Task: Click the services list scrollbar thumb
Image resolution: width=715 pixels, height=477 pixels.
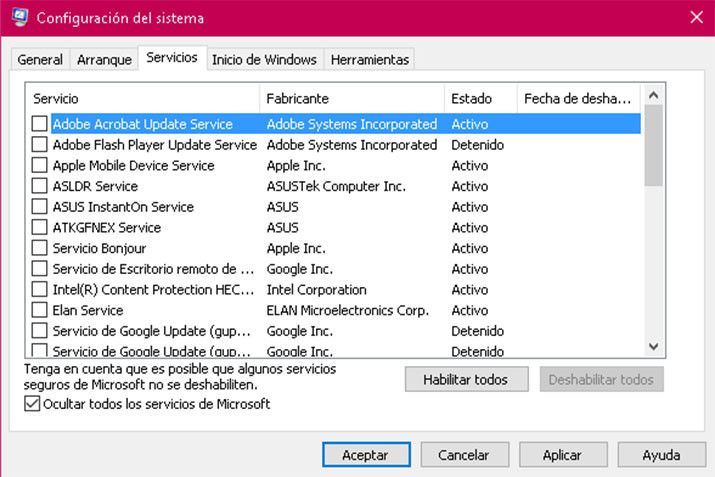Action: pyautogui.click(x=653, y=146)
